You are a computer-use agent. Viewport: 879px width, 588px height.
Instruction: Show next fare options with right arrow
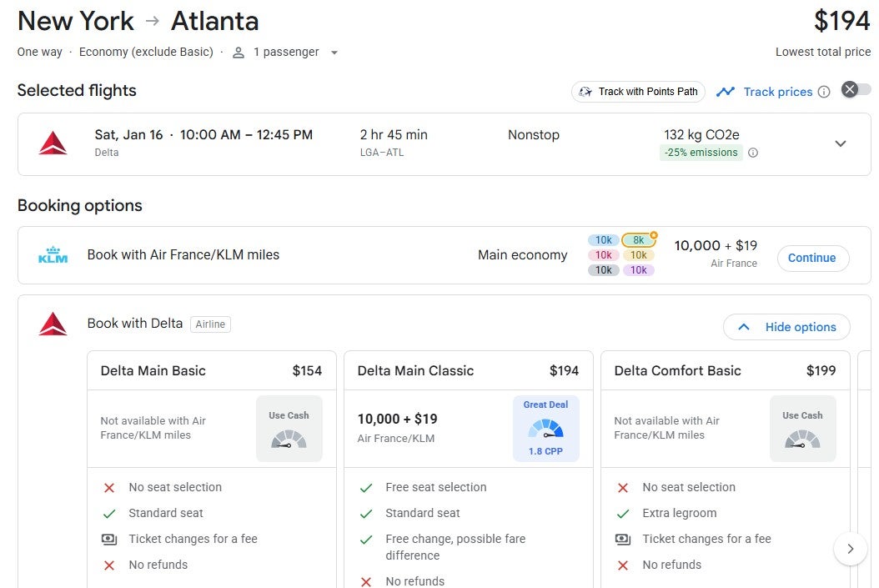[851, 549]
